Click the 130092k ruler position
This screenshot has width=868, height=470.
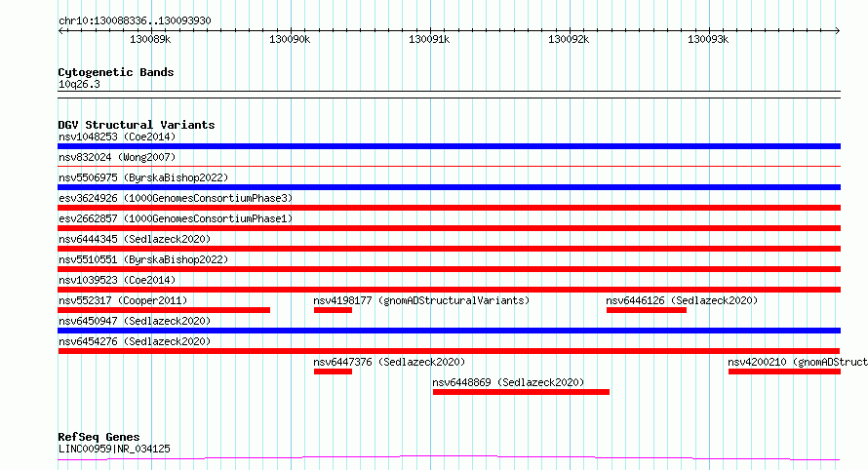point(569,39)
